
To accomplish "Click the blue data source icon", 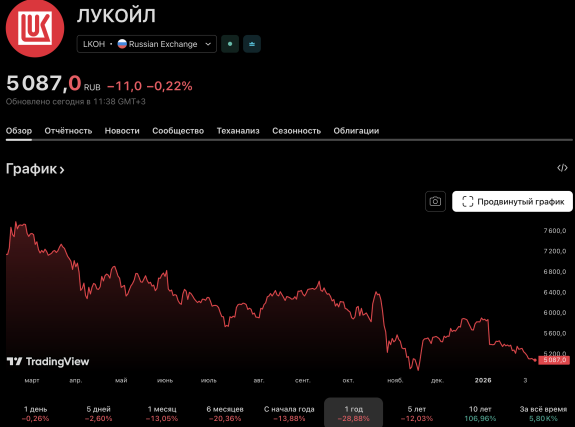I will pos(252,44).
